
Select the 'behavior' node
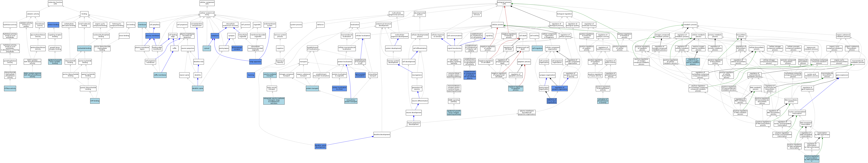click(x=320, y=25)
